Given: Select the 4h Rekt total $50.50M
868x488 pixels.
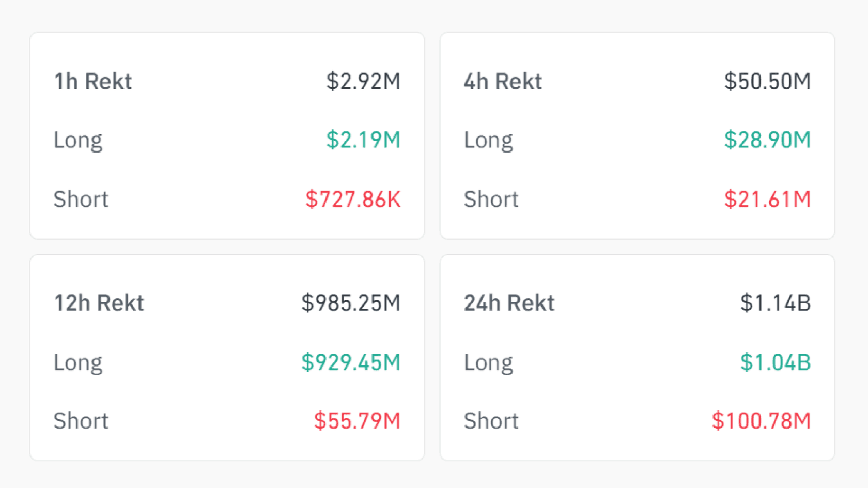Looking at the screenshot, I should [x=767, y=81].
